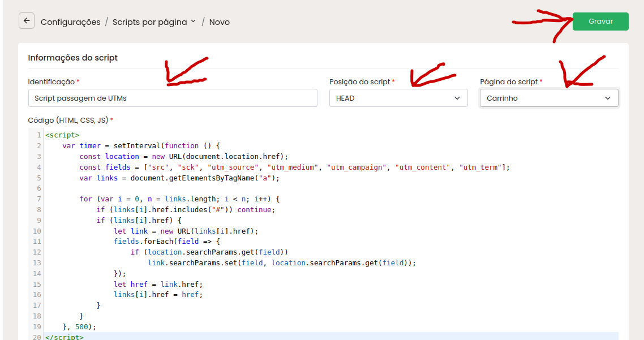Screen dimensions: 644x340
Task: Place cursor on the let link = new URL line
Action: (x=186, y=231)
